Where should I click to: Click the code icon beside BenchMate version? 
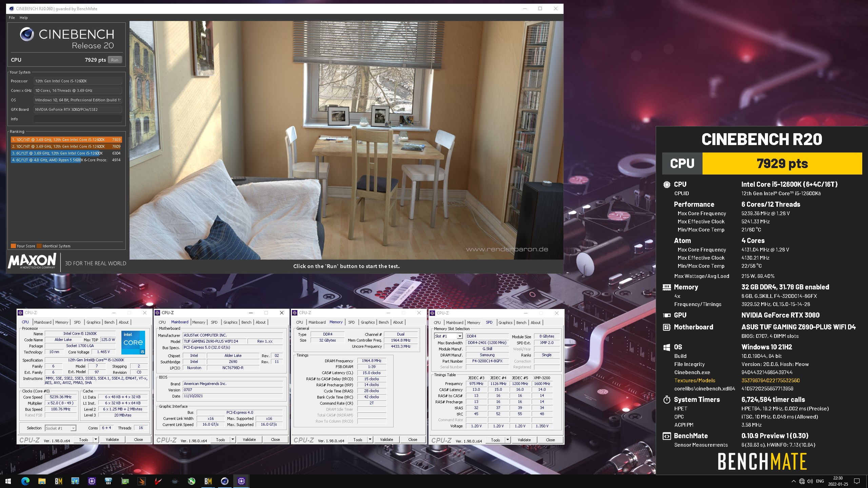click(667, 436)
